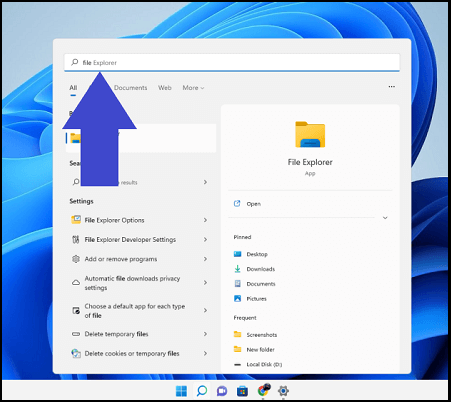
Task: Click the large File Explorer folder icon
Action: coord(310,135)
